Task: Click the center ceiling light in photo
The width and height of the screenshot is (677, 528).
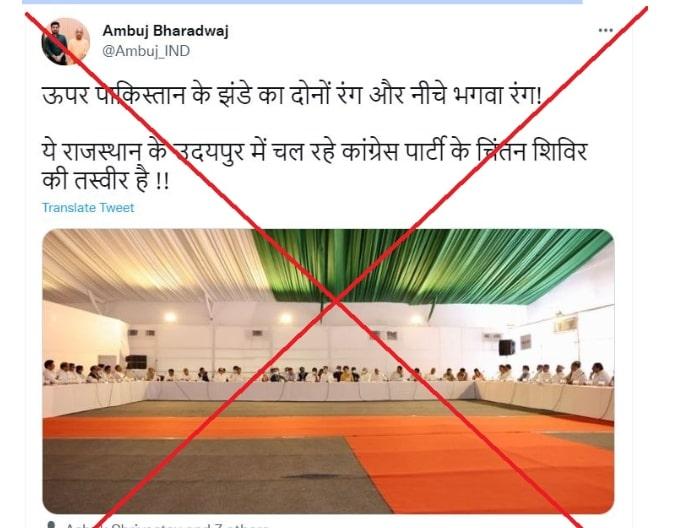Action: click(x=285, y=318)
